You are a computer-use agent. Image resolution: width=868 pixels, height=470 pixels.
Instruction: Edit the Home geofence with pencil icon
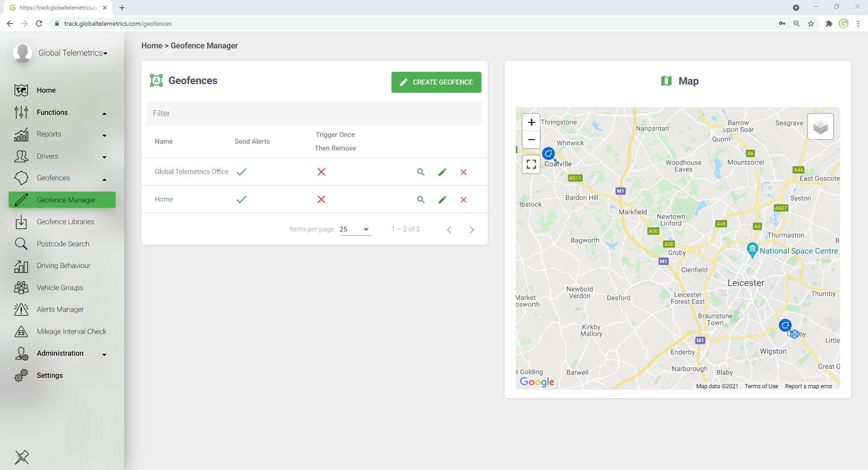(442, 200)
